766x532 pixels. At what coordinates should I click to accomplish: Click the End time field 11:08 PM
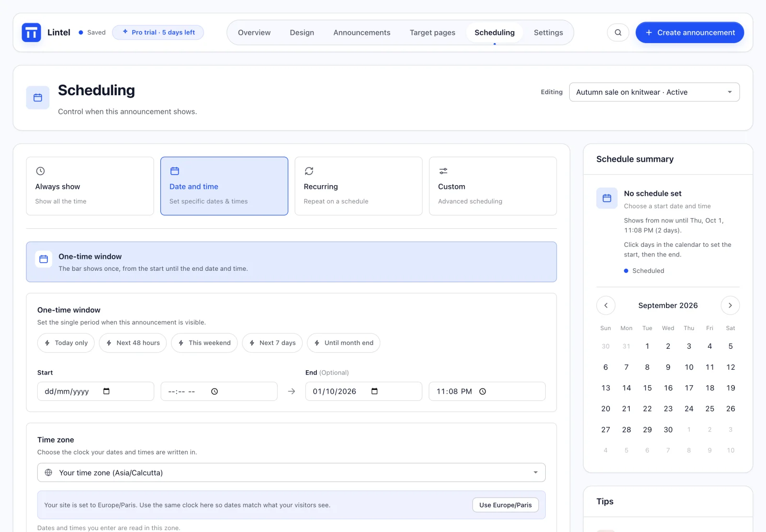487,391
